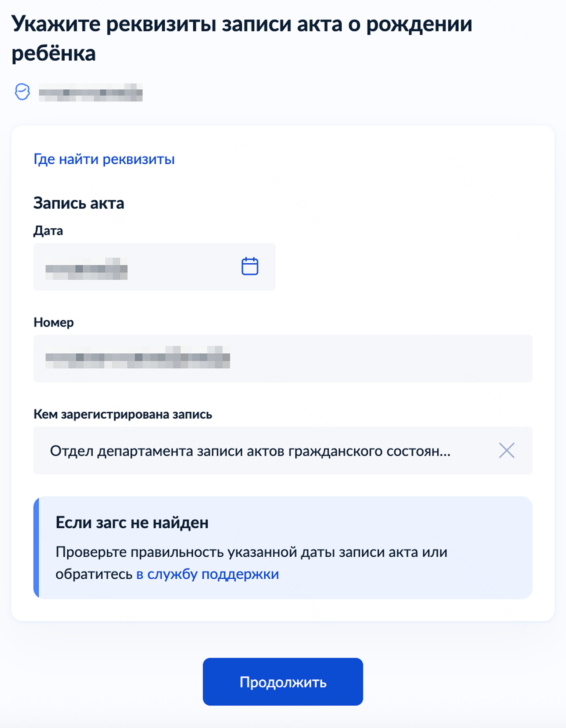Click the blurred child name text

[90, 92]
